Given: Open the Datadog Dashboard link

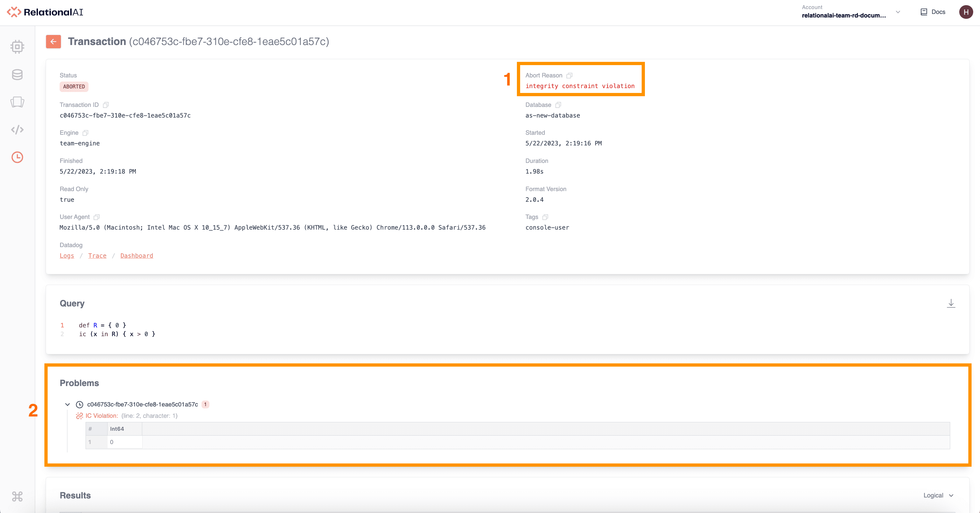Looking at the screenshot, I should 136,256.
